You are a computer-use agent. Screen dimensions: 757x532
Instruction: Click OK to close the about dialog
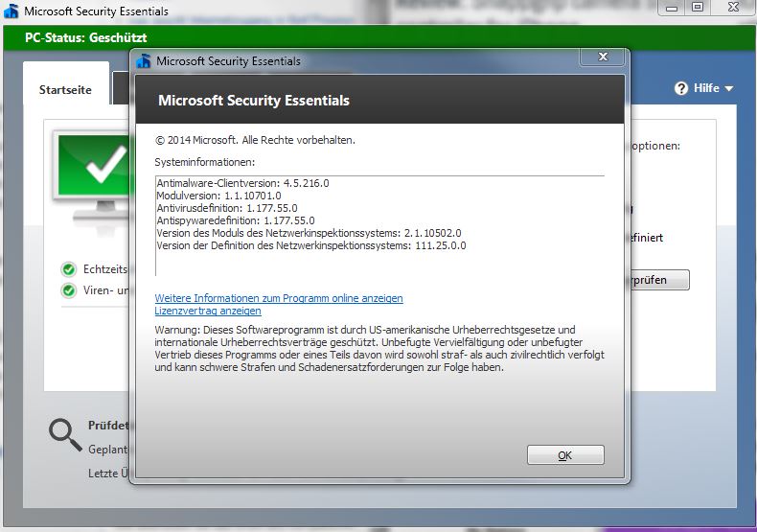click(x=565, y=454)
